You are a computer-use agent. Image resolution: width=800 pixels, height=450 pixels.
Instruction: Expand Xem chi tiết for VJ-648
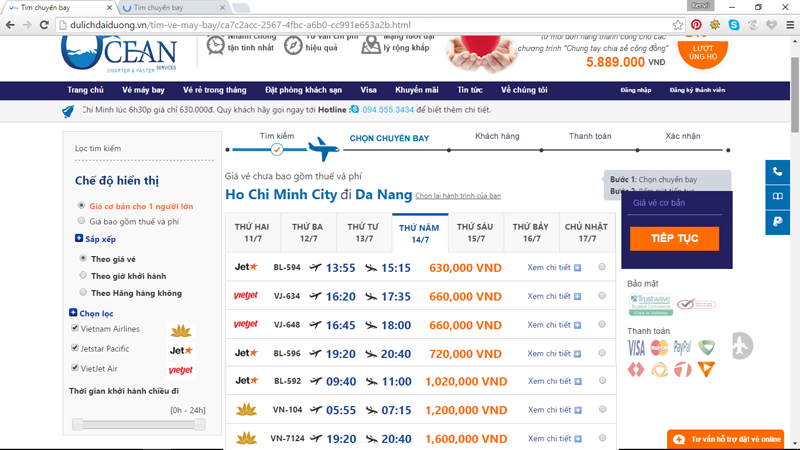click(554, 324)
